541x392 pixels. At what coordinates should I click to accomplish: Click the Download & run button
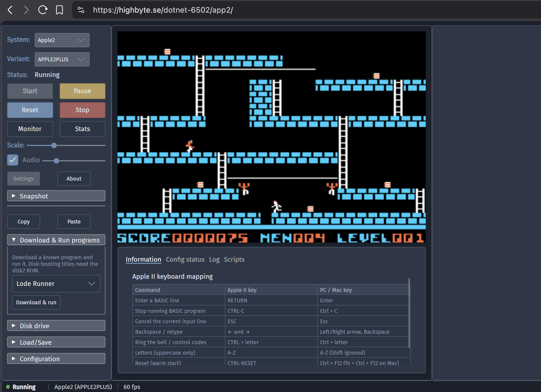(x=36, y=302)
